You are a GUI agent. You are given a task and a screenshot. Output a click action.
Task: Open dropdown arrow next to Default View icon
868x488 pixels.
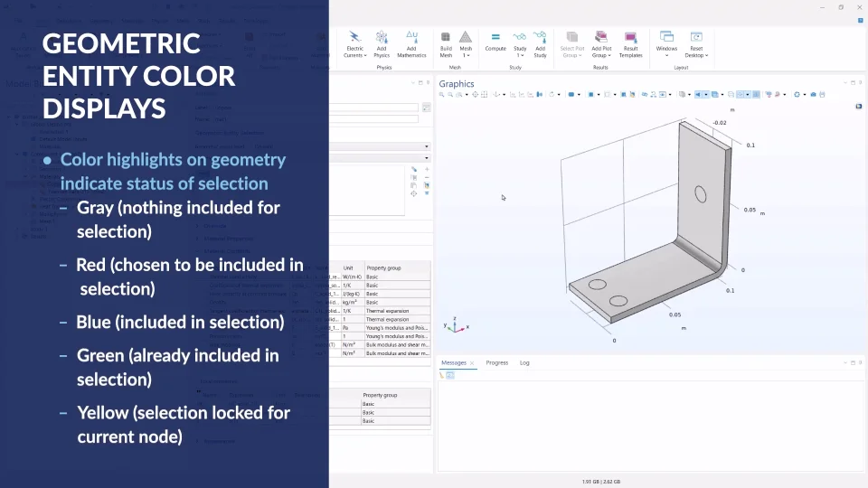point(504,95)
